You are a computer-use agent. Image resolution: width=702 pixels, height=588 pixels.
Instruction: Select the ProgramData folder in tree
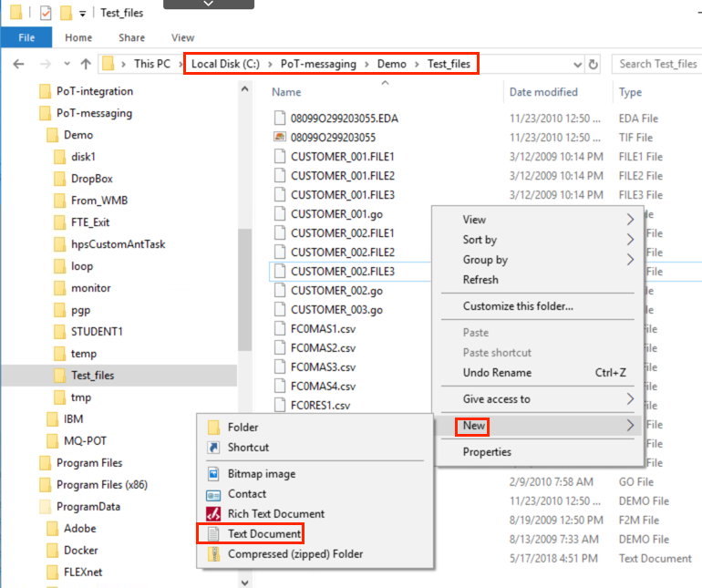(x=88, y=507)
